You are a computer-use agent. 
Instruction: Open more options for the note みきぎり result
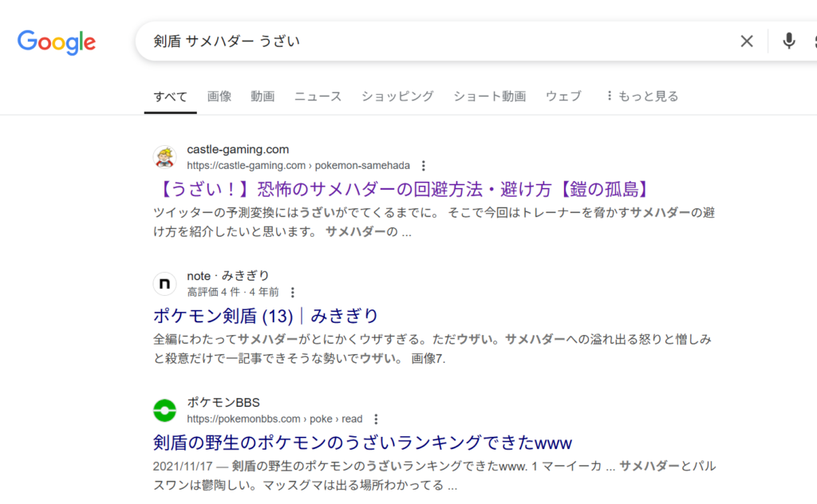point(293,292)
